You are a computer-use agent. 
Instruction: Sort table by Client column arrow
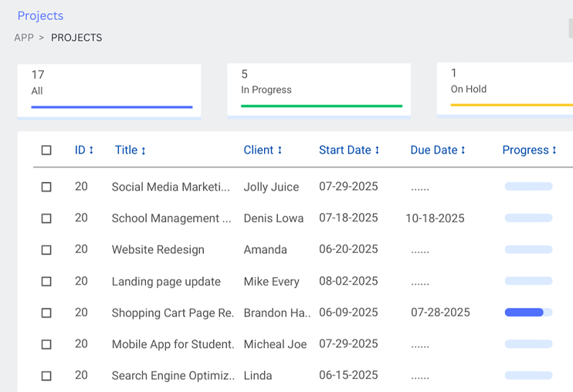coord(280,150)
